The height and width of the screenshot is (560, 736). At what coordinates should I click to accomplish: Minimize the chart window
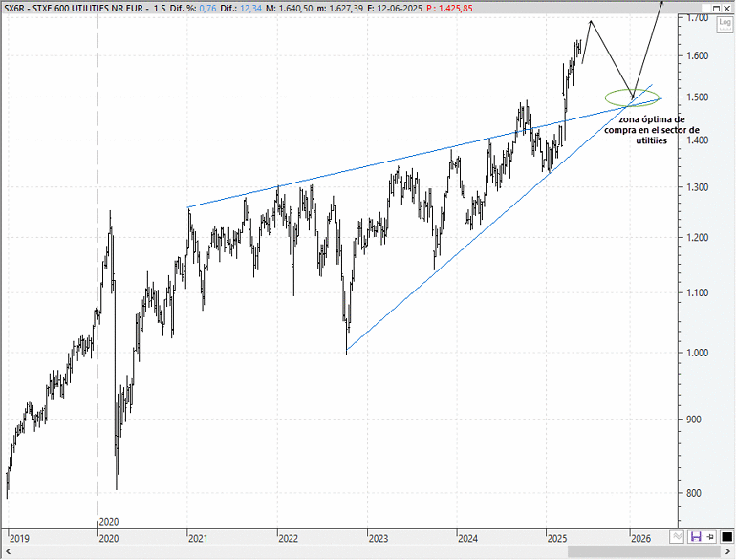click(x=706, y=8)
